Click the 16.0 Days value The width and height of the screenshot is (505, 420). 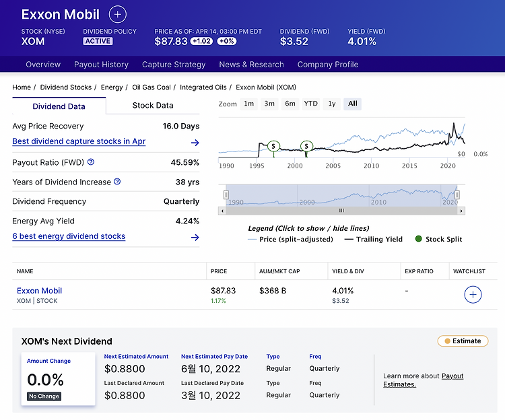[x=181, y=126]
